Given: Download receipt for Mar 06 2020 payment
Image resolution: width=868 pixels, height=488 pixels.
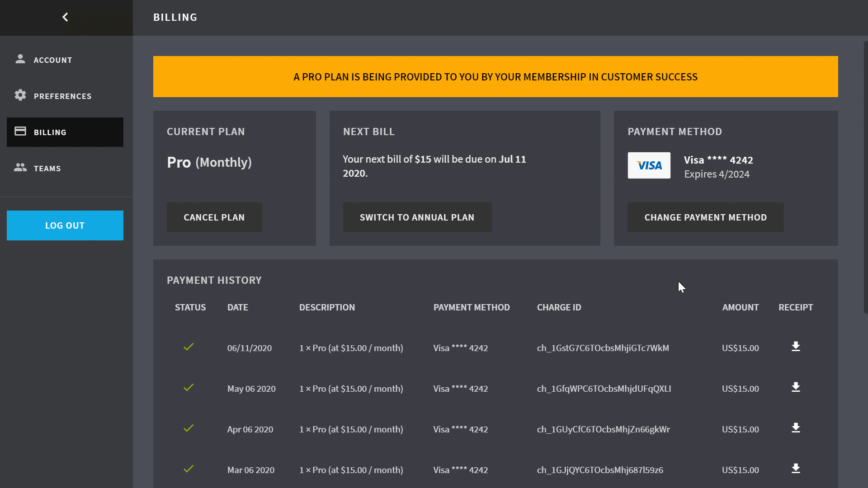Looking at the screenshot, I should click(796, 469).
